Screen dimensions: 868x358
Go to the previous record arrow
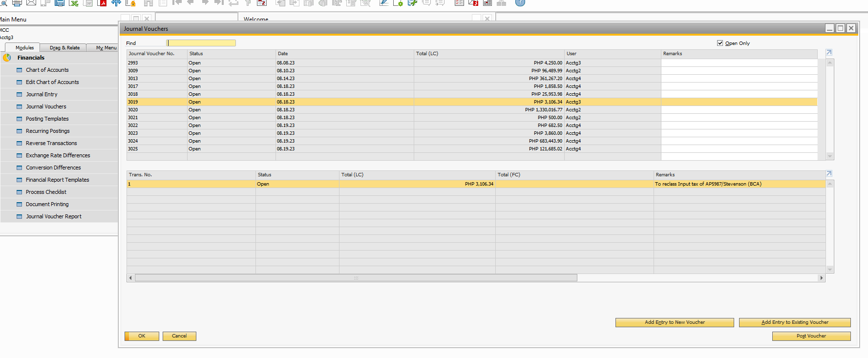[x=191, y=3]
